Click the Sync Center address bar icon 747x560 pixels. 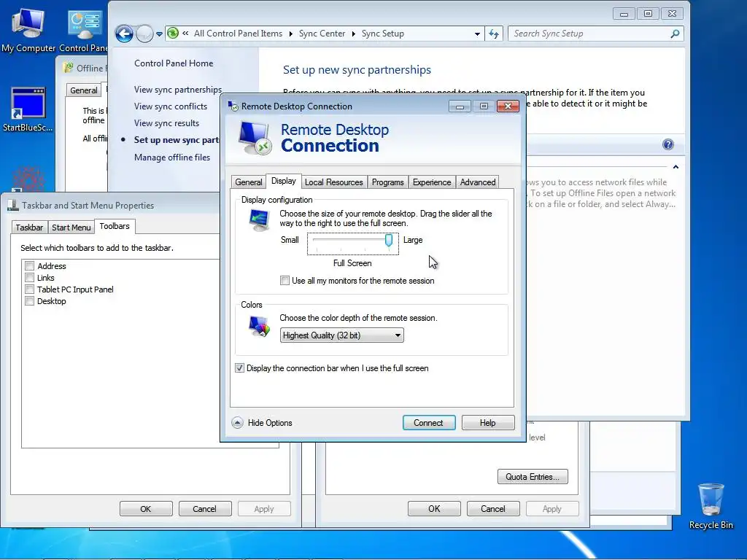tap(173, 34)
